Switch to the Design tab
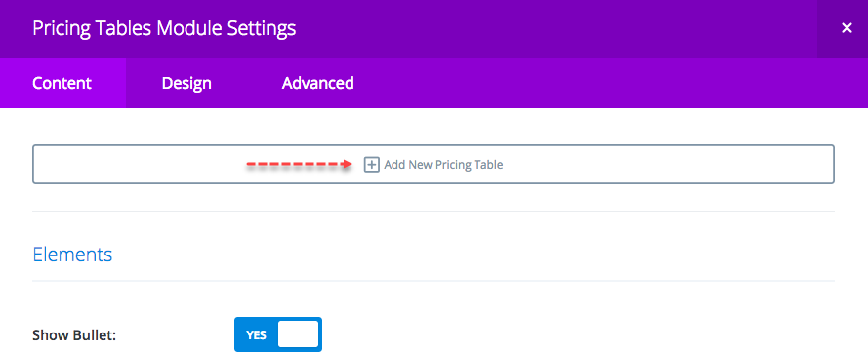The image size is (868, 353). point(186,83)
